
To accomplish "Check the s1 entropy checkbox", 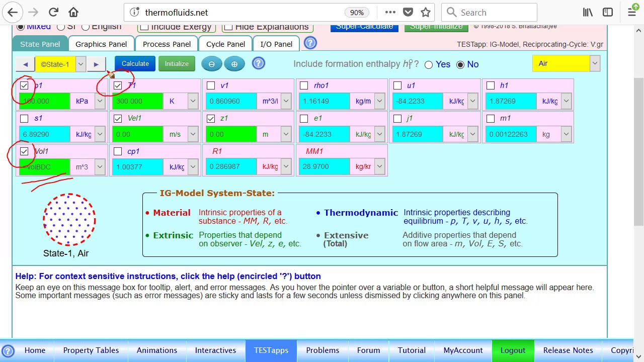I will (24, 119).
